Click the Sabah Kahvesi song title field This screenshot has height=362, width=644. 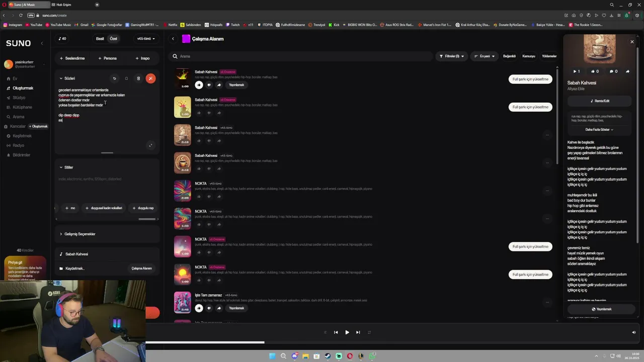click(x=107, y=254)
